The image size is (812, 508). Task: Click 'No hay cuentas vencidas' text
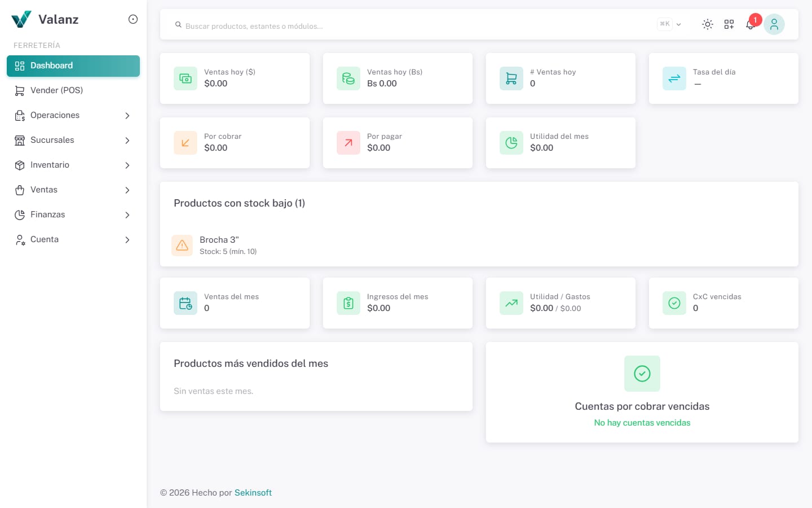(642, 423)
